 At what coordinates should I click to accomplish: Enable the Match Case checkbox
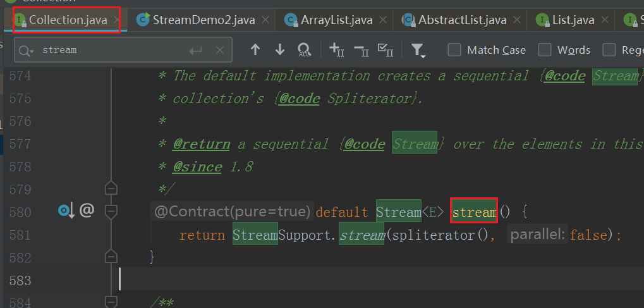tap(454, 50)
